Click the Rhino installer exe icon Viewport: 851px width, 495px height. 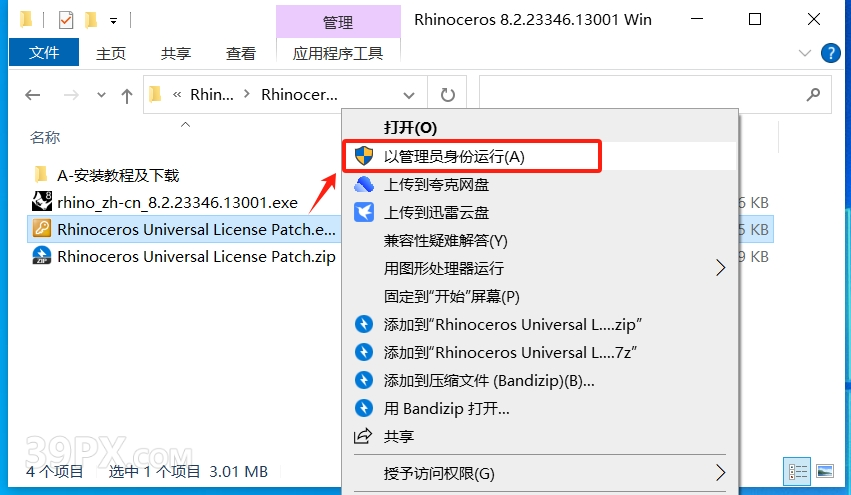tap(42, 201)
